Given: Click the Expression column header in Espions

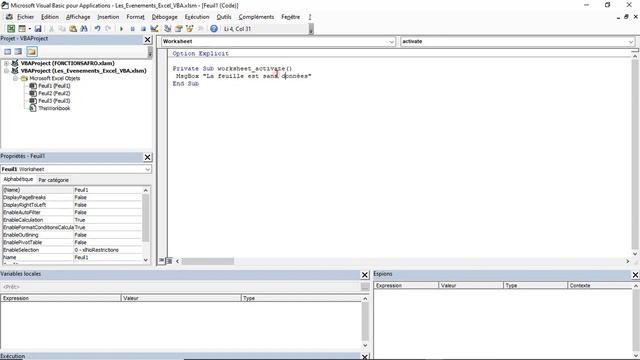Looking at the screenshot, I should point(406,285).
